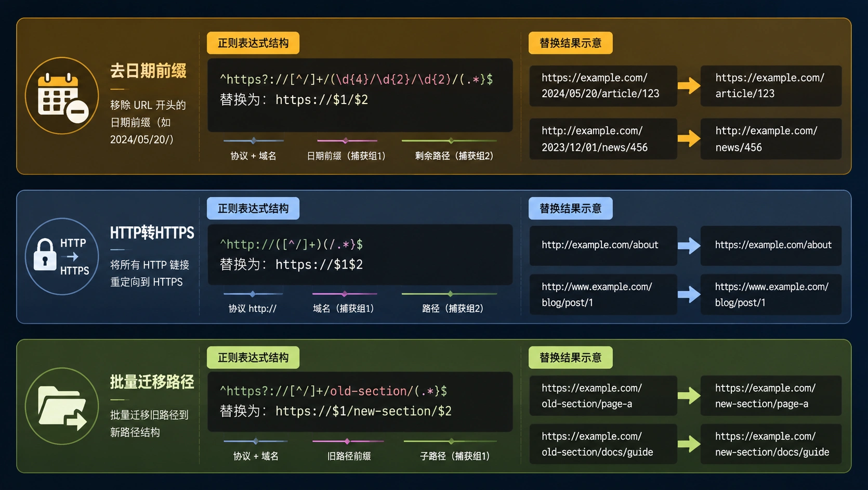
Task: Click the blue arrow after http://www.example.com/blog/post/1
Action: [689, 294]
